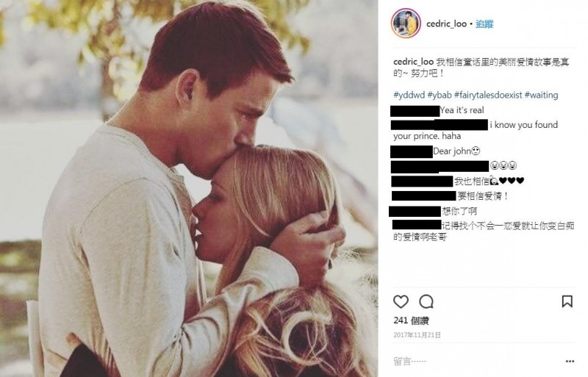Open the #ybab hashtag
This screenshot has height=377, width=588.
[440, 95]
